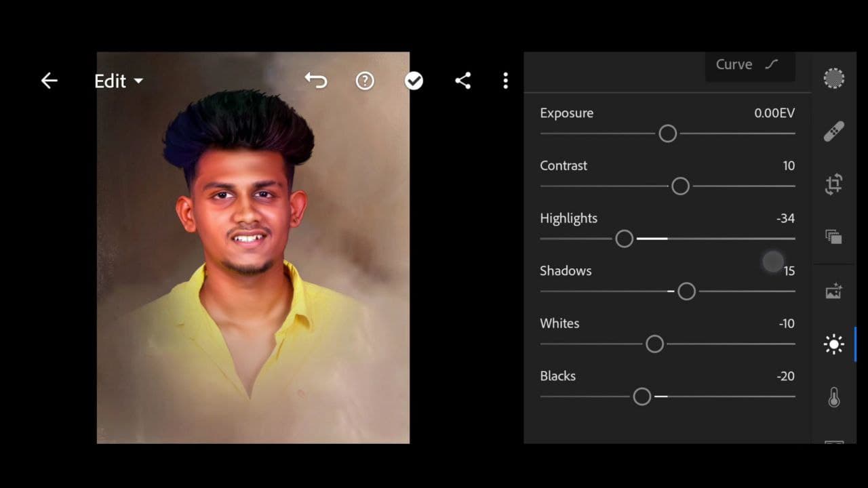
Task: Open the Help icon
Action: click(x=365, y=80)
